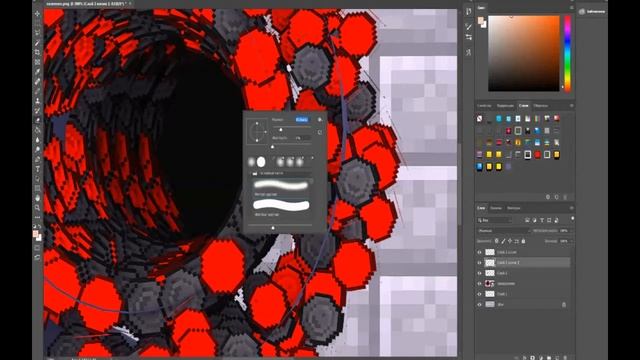Click toolbar foreground color swatch
Image resolution: width=640 pixels, height=360 pixels.
point(35,234)
